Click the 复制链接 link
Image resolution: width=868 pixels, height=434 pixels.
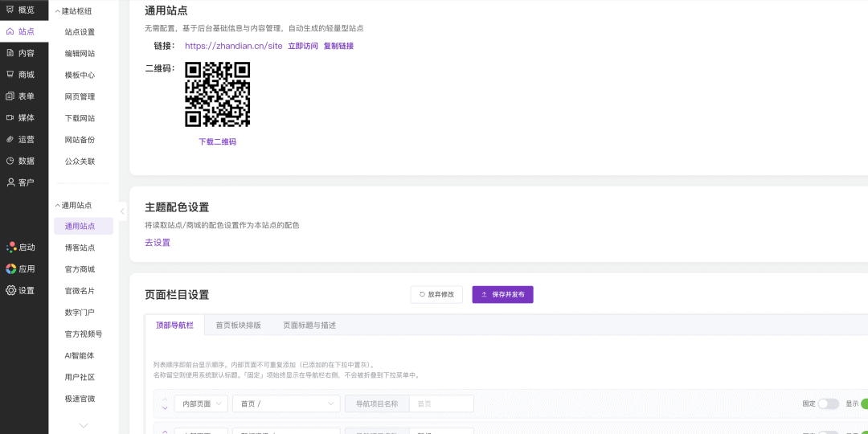pos(338,46)
